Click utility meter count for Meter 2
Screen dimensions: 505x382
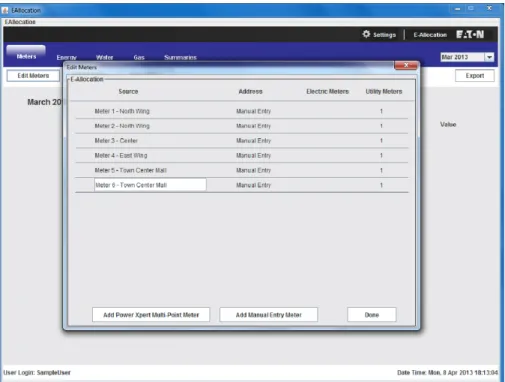tap(381, 126)
